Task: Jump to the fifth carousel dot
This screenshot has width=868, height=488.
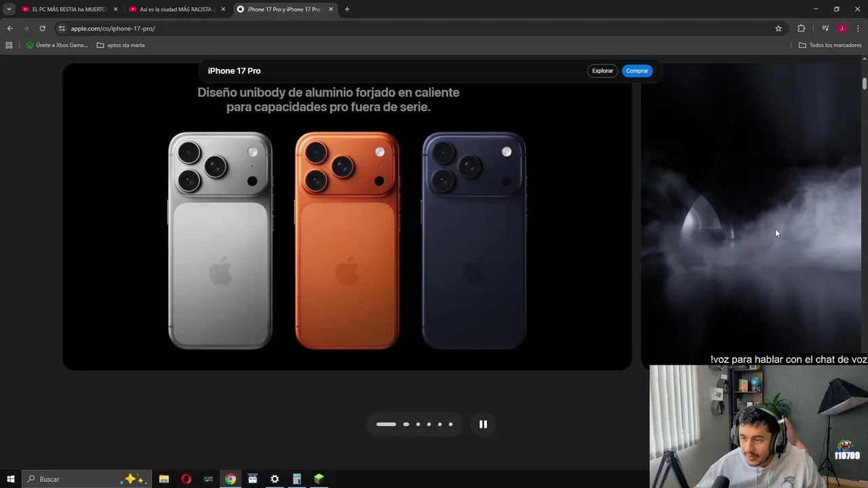Action: 439,424
